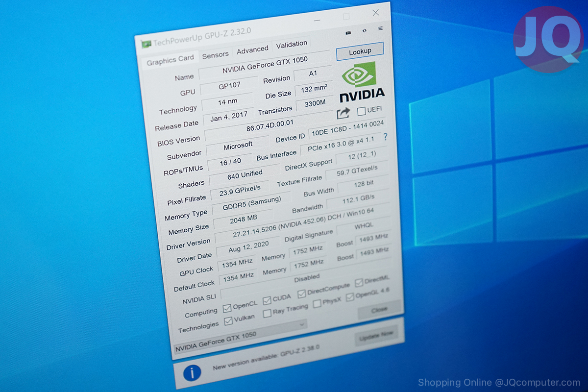Click the Subvendor value Microsoft
This screenshot has height=392, width=588.
pyautogui.click(x=238, y=146)
